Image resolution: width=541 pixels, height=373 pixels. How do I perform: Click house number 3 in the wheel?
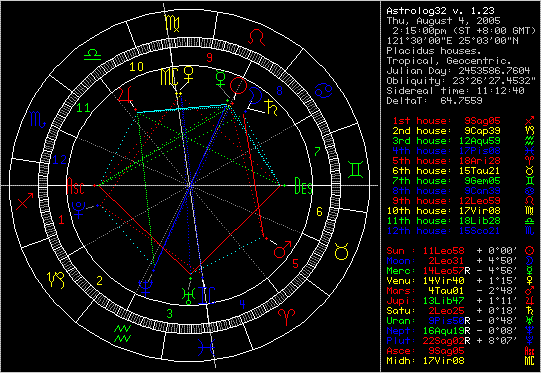tap(169, 314)
